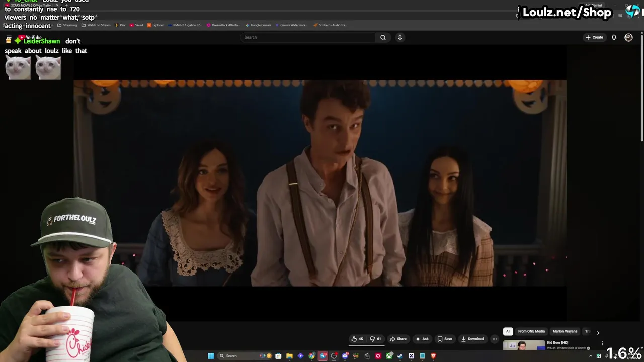Screen dimensions: 644x362
Task: Open the Windows Start menu
Action: tap(211, 356)
